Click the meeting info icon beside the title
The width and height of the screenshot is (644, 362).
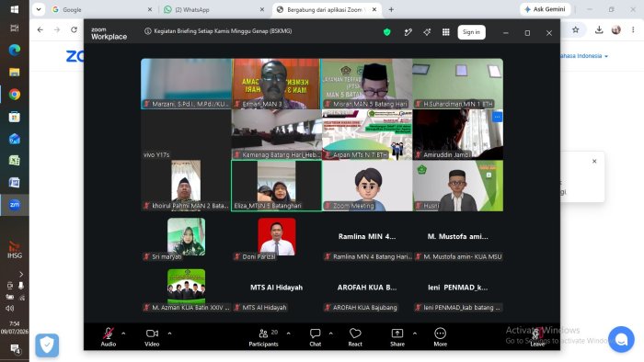tap(148, 31)
